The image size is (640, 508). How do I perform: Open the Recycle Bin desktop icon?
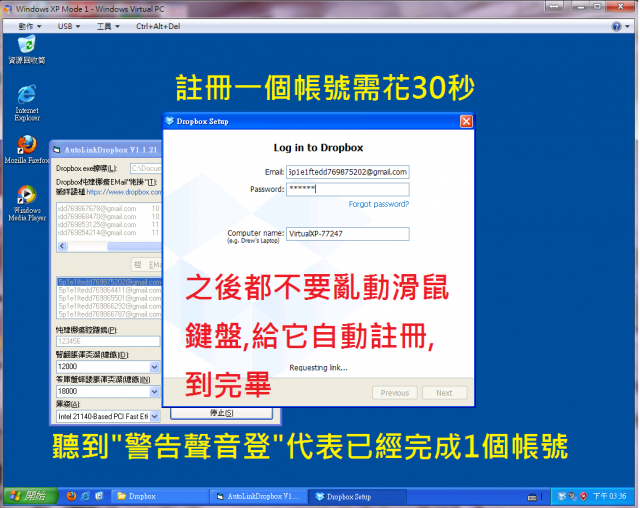click(x=27, y=50)
